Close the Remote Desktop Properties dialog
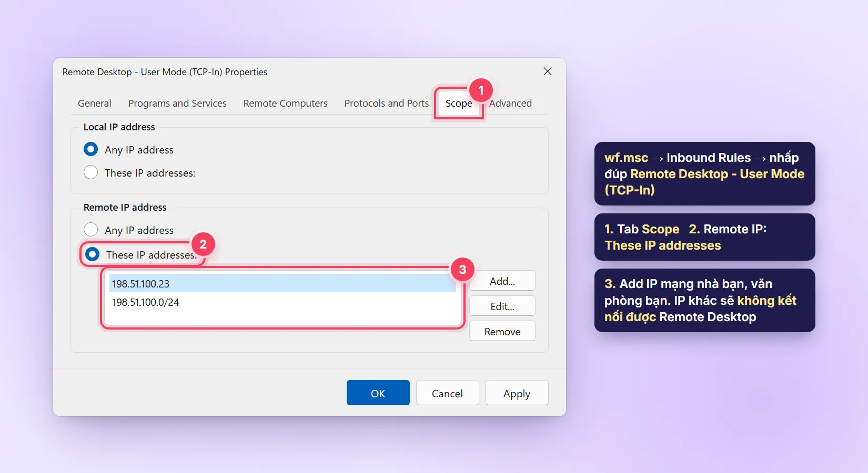The width and height of the screenshot is (868, 473). (547, 71)
